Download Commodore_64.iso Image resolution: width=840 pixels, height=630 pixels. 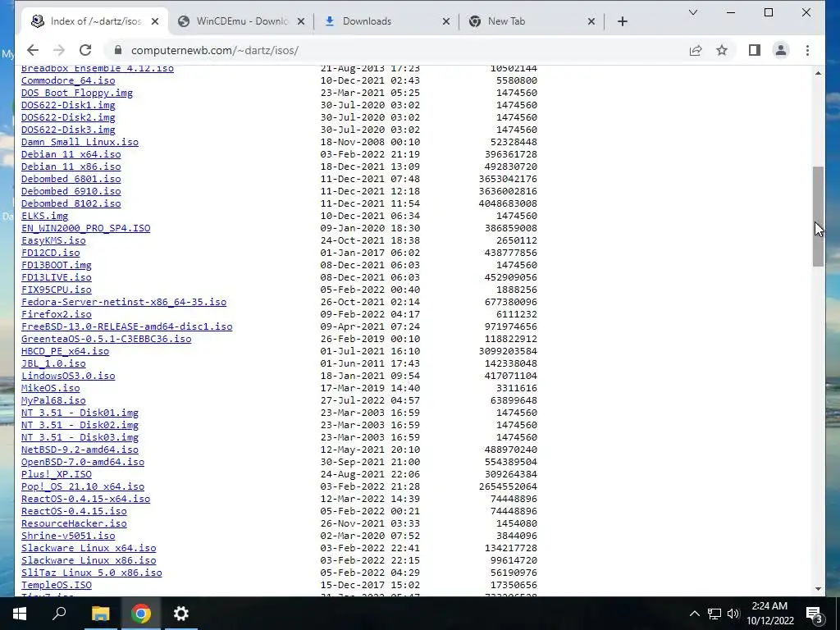click(x=68, y=80)
